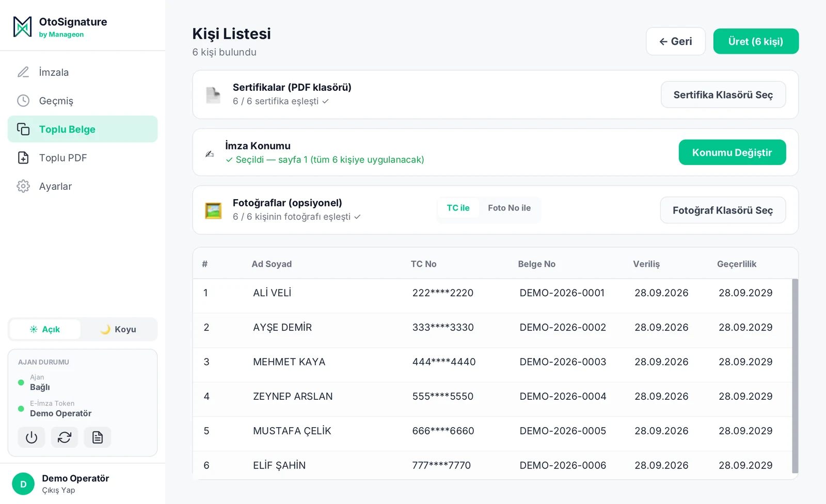Click Fotoğraf Klasörü Seç button
Image resolution: width=826 pixels, height=504 pixels.
coord(723,210)
